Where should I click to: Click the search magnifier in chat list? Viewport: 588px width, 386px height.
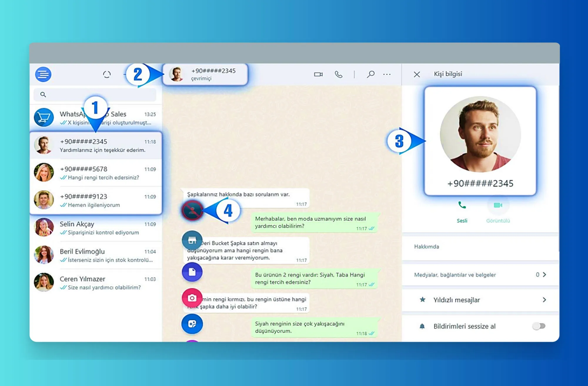coord(43,94)
